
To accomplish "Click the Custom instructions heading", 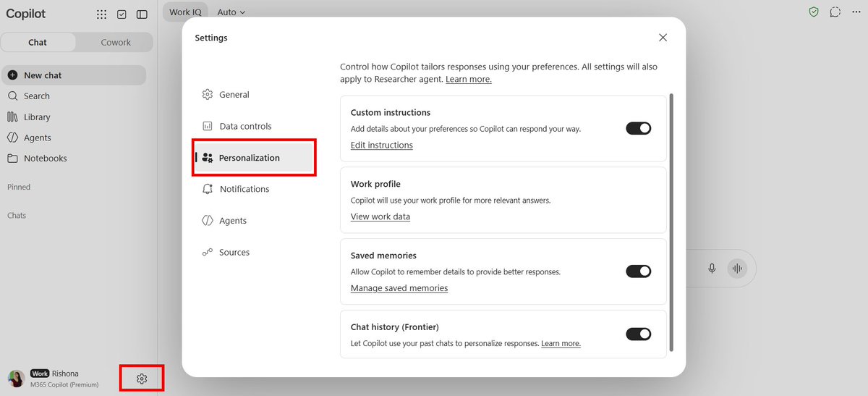I will coord(391,113).
